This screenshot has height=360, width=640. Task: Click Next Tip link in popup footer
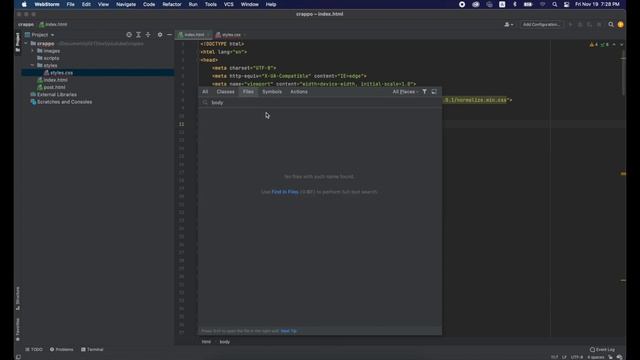pyautogui.click(x=289, y=331)
